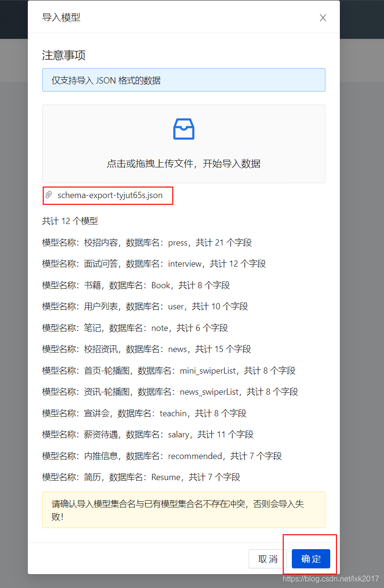Select the 薪资待遇 salary model row
This screenshot has width=384, height=588.
pyautogui.click(x=148, y=435)
